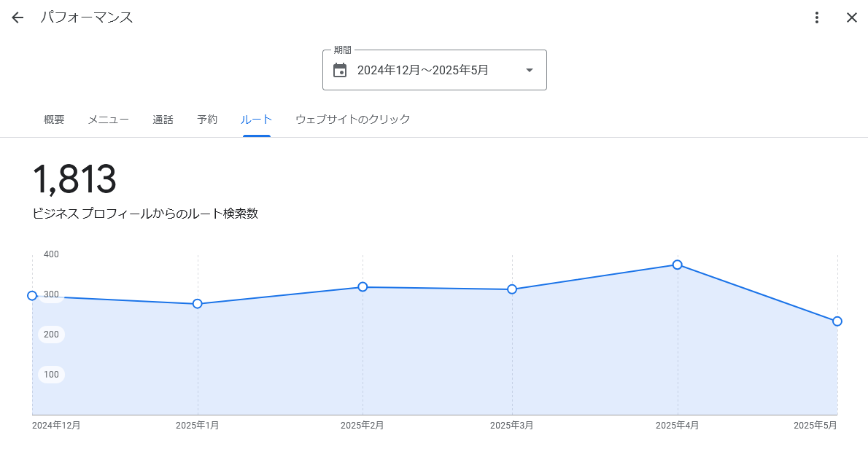The image size is (868, 465).
Task: Go to the 予約 tab
Action: click(207, 120)
